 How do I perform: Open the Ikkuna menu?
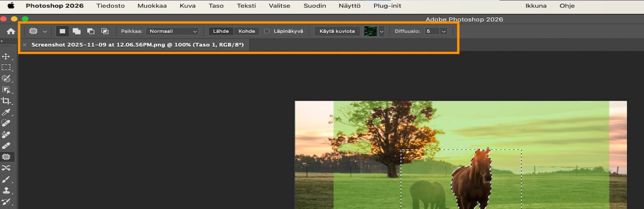pos(536,6)
